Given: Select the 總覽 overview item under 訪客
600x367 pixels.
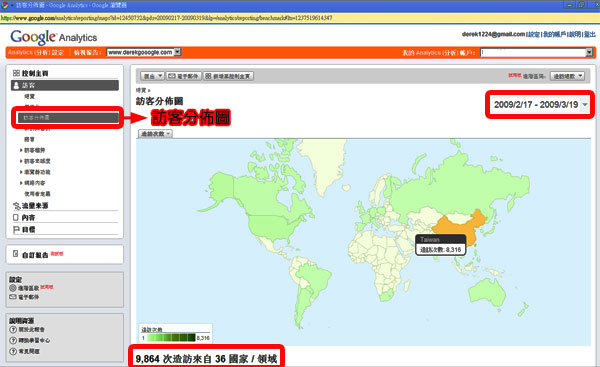Looking at the screenshot, I should tap(29, 96).
